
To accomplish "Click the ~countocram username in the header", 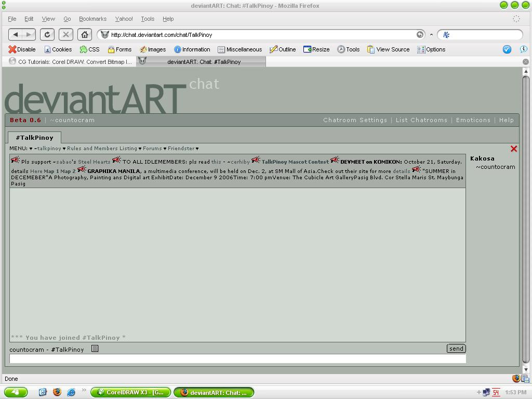I will click(72, 120).
